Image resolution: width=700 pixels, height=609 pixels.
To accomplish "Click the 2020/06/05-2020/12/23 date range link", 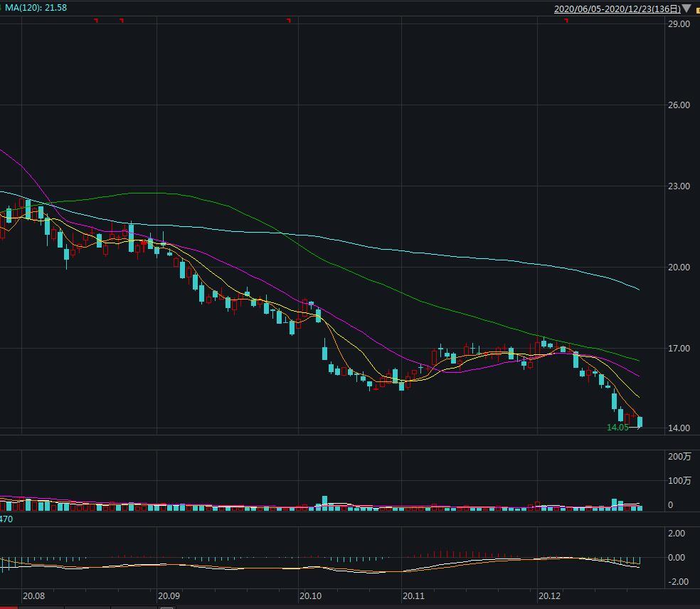I will tap(617, 9).
